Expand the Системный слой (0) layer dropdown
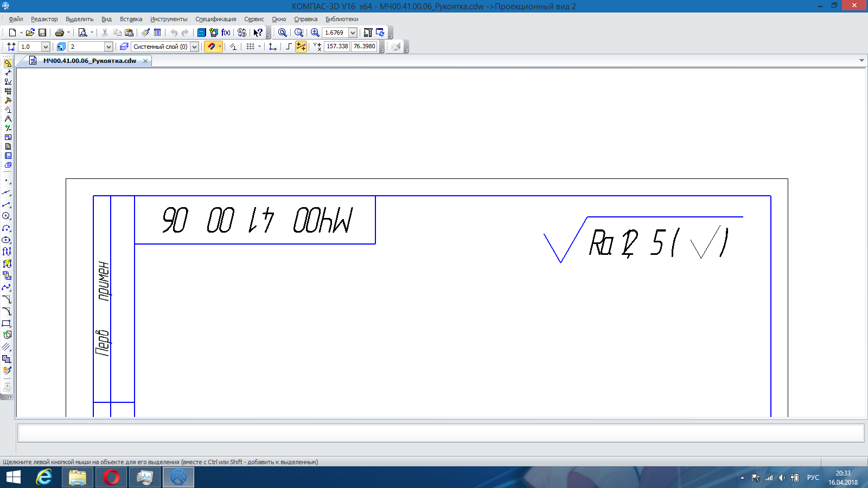This screenshot has height=488, width=868. [194, 47]
